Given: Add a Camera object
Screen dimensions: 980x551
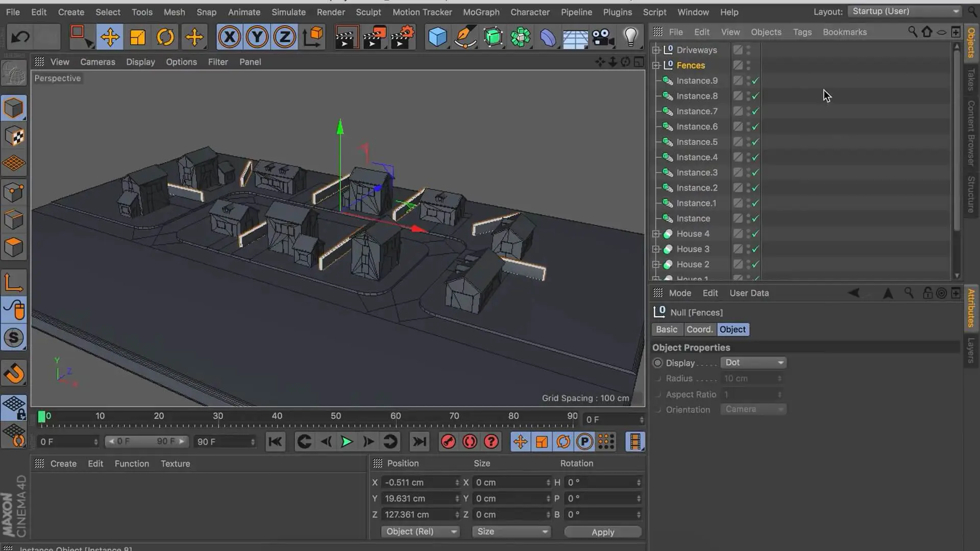Looking at the screenshot, I should point(603,37).
